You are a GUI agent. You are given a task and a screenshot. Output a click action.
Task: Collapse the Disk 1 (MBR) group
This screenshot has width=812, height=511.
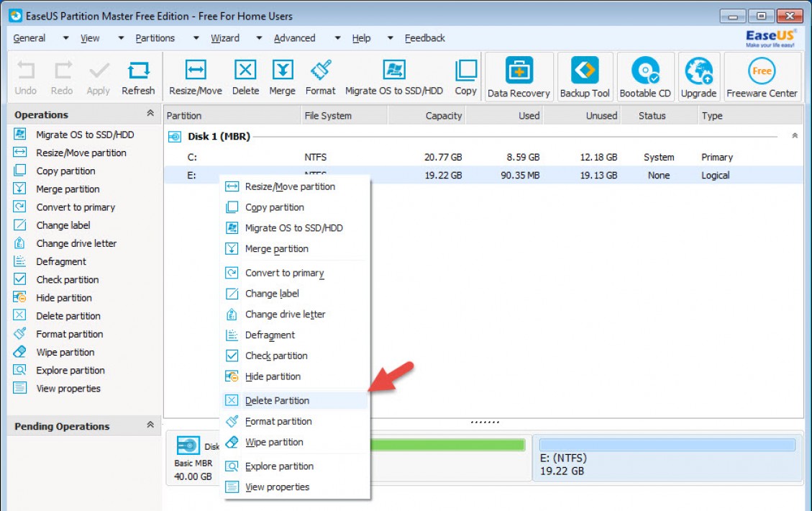tap(795, 136)
